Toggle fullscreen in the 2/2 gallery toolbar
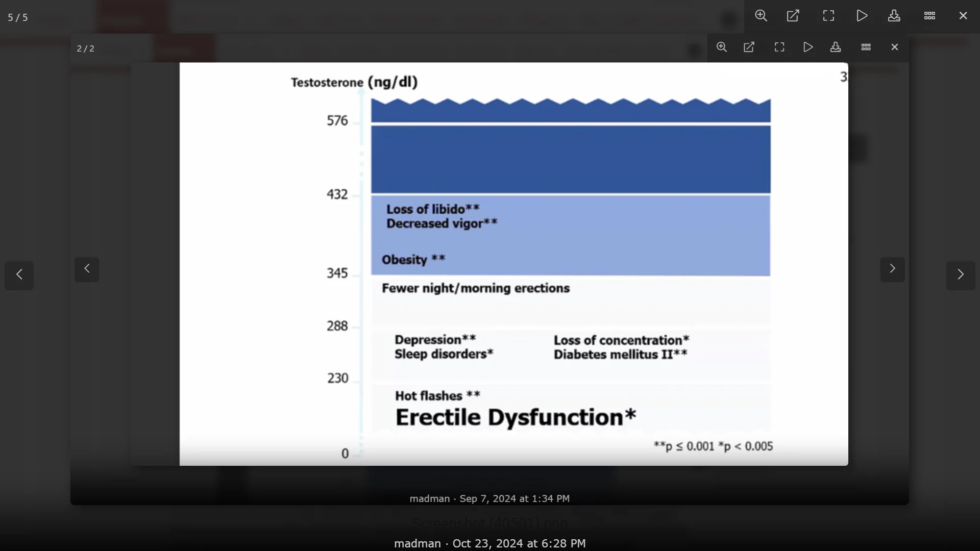The width and height of the screenshot is (980, 551). [779, 47]
